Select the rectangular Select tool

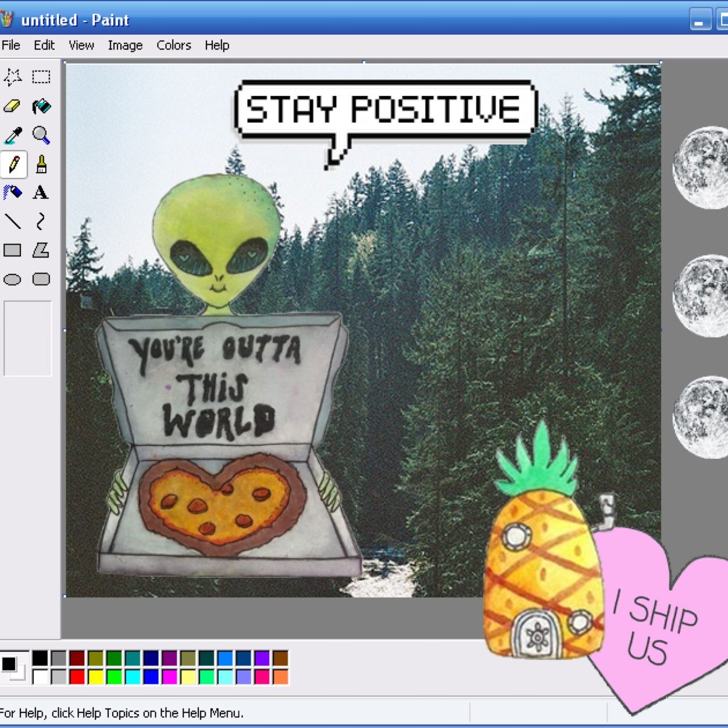(x=41, y=77)
